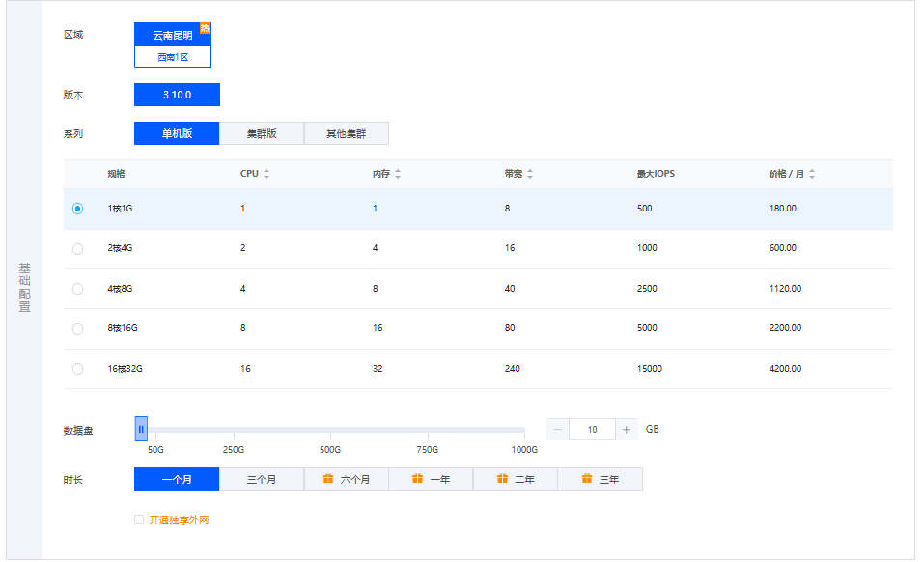Click the gift icon on 三年 duration
The width and height of the screenshot is (924, 562).
(585, 478)
